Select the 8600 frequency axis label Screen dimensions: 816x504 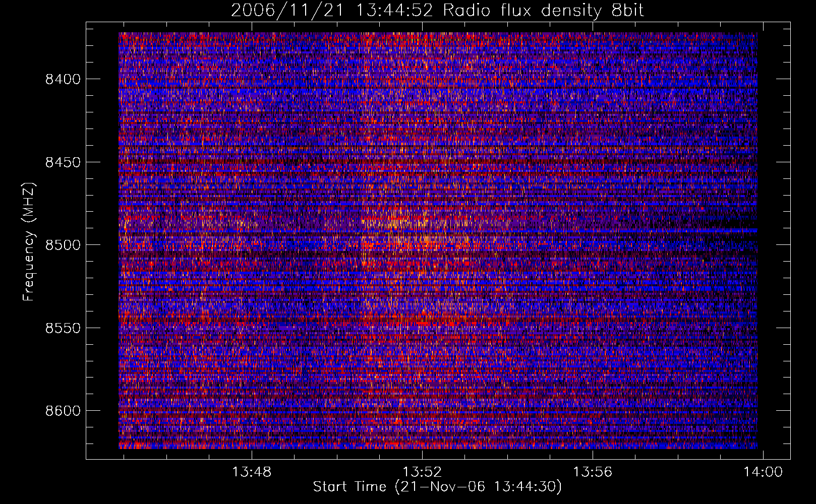pos(63,411)
